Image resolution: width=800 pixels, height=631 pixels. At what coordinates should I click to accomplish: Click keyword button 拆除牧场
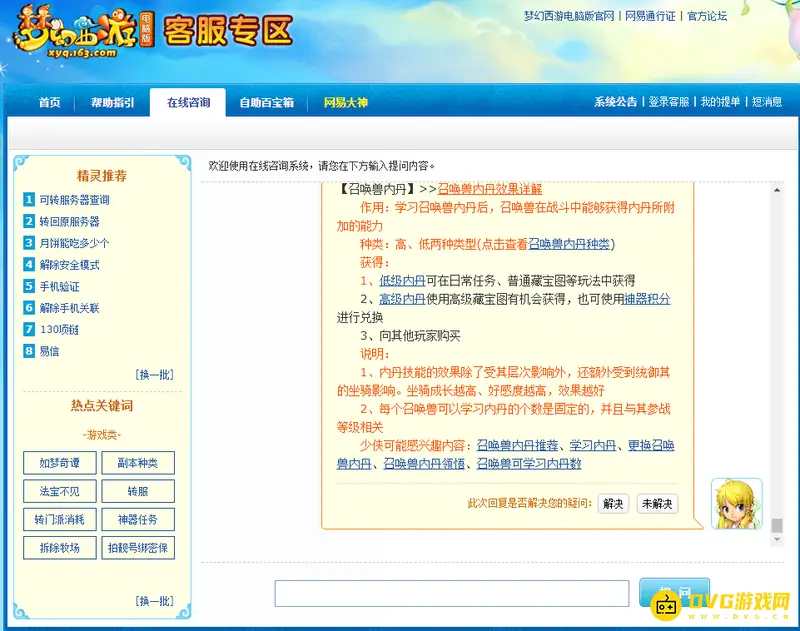60,548
